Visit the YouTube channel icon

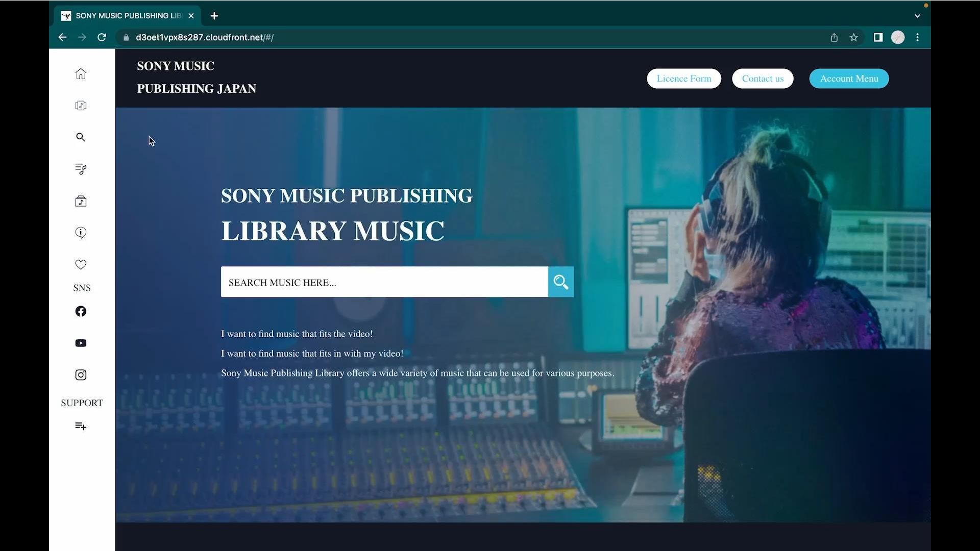pyautogui.click(x=81, y=343)
